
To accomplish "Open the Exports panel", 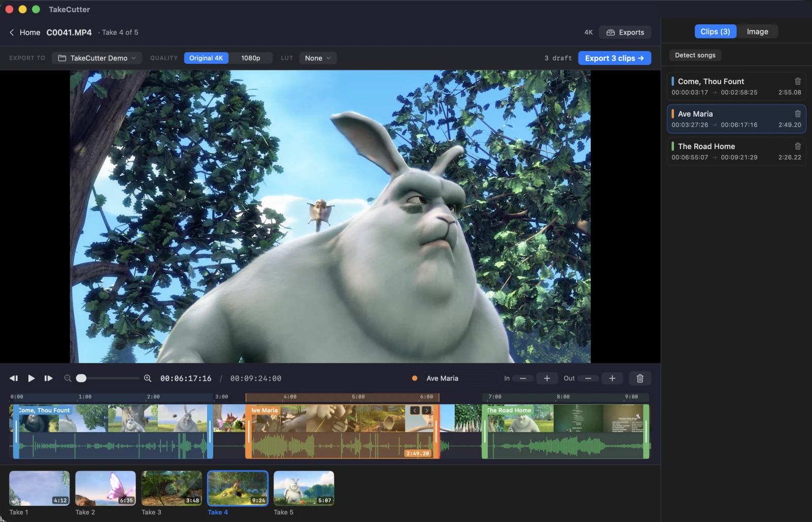I will 625,32.
